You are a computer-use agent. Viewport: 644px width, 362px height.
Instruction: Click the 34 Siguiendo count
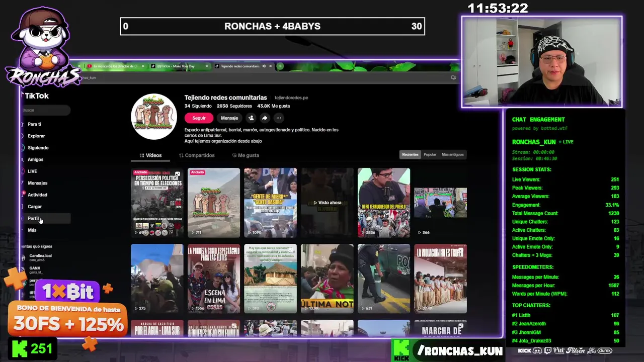(x=198, y=106)
